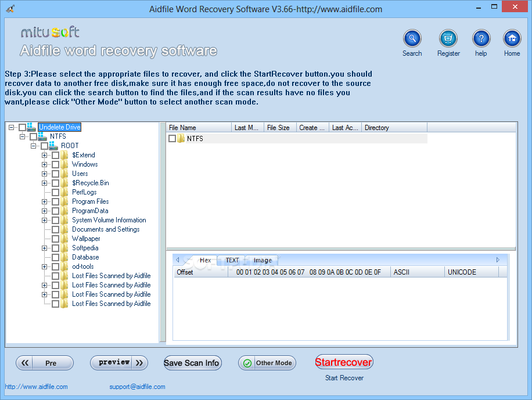Collapse the ROOT tree node

click(33, 146)
